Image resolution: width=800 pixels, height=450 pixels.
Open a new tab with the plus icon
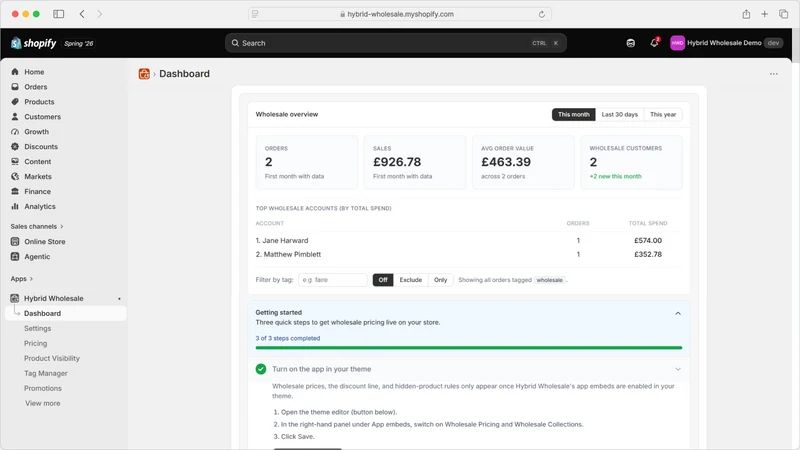click(x=764, y=14)
